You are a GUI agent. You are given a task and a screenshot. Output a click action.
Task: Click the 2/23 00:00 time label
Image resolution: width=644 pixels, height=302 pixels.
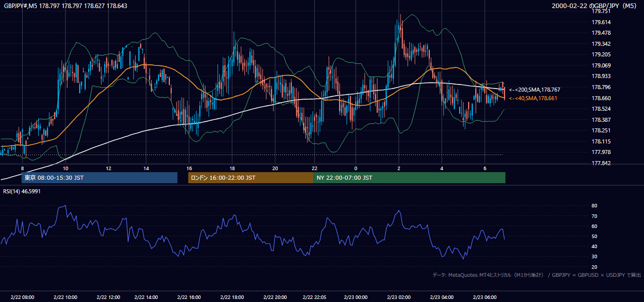356,297
